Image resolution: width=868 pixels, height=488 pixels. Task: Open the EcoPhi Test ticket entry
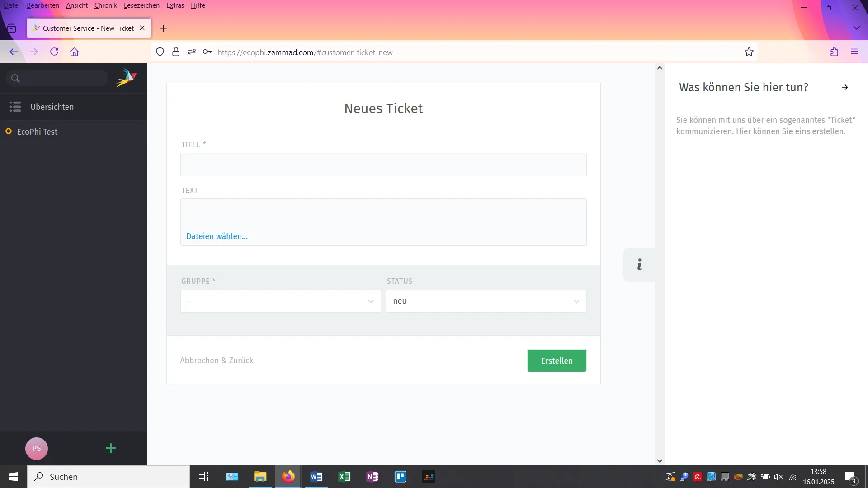click(x=37, y=131)
